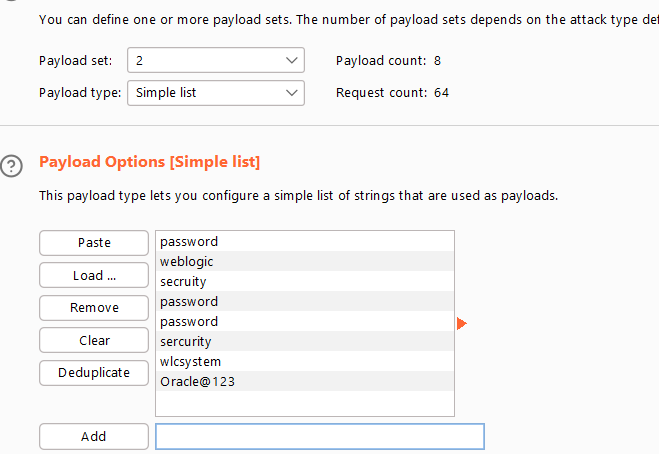
Task: Click the Add button
Action: (94, 437)
